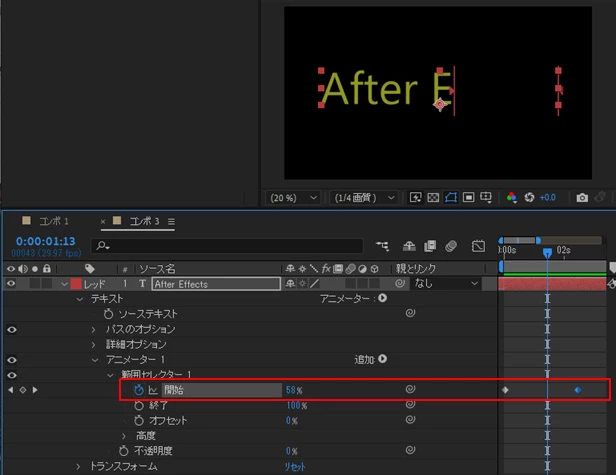This screenshot has height=475, width=616.
Task: Switch to the コンポ 1 tab
Action: point(54,221)
